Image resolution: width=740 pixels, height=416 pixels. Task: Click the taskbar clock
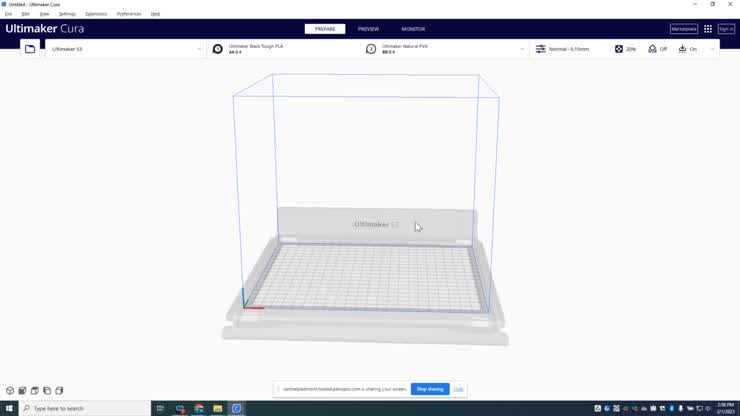click(x=725, y=408)
